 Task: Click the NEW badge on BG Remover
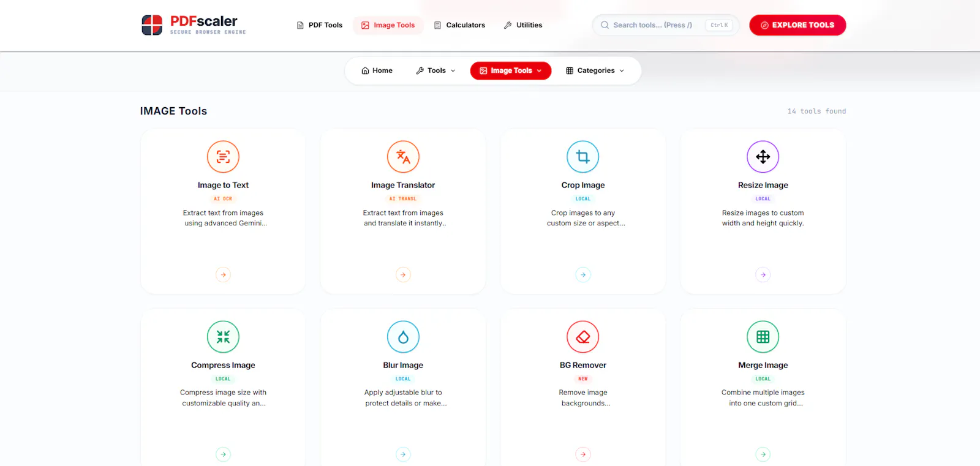pyautogui.click(x=583, y=379)
